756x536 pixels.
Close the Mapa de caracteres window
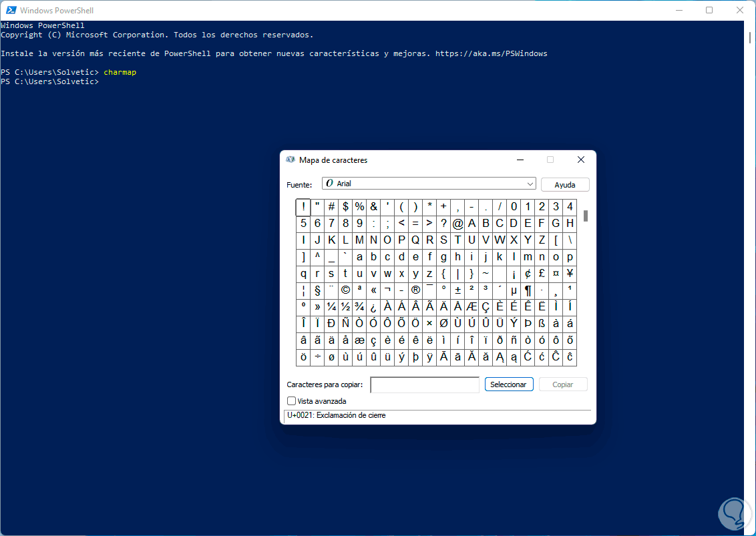(x=581, y=160)
